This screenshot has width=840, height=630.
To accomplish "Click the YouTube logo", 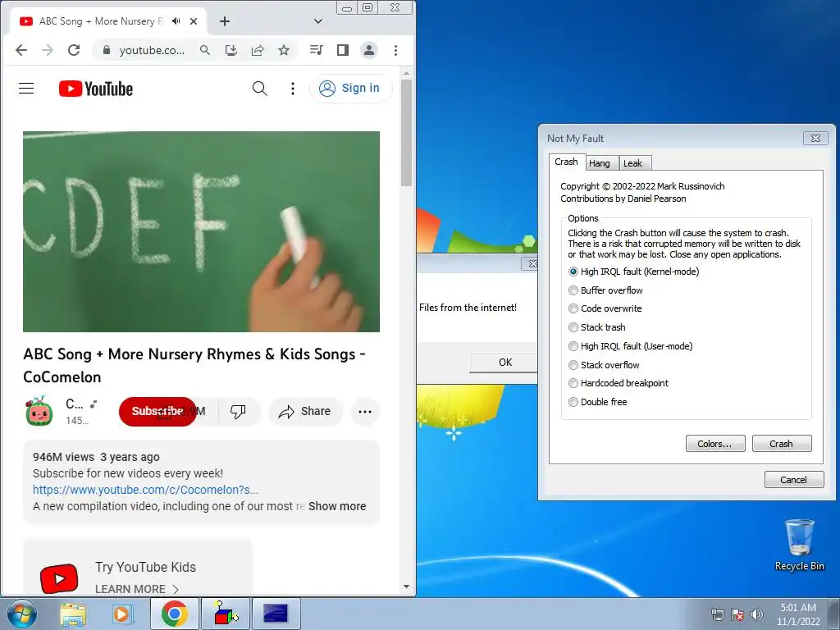I will coord(96,89).
